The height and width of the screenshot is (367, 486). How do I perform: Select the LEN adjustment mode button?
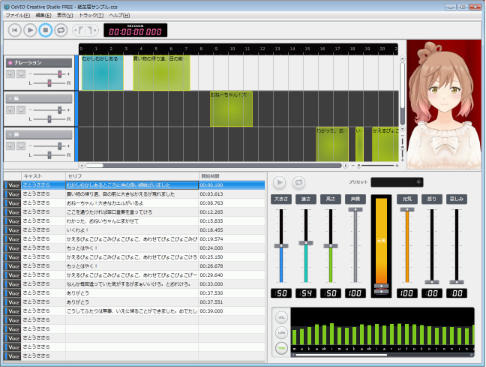pyautogui.click(x=282, y=333)
